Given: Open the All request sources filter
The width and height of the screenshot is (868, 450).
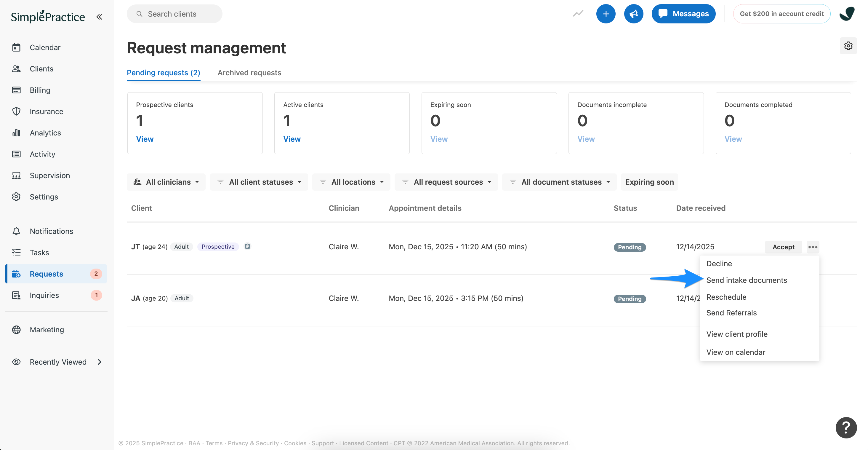Looking at the screenshot, I should click(446, 182).
